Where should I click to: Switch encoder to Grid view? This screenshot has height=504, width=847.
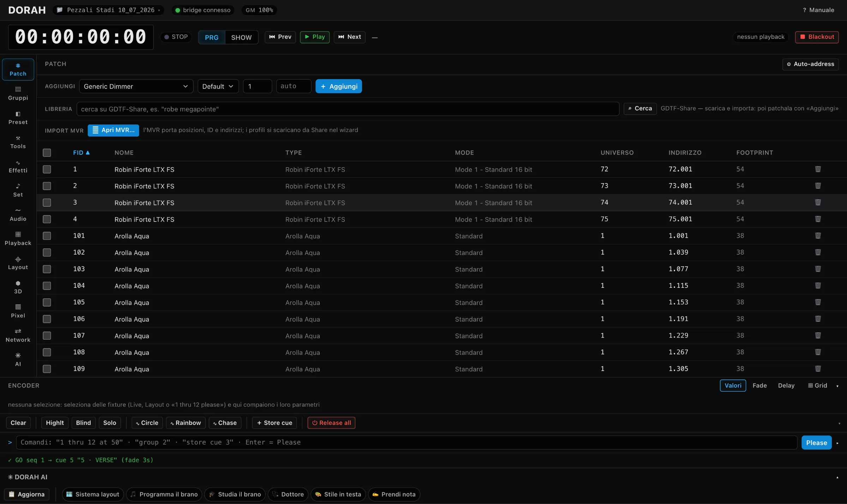[817, 385]
